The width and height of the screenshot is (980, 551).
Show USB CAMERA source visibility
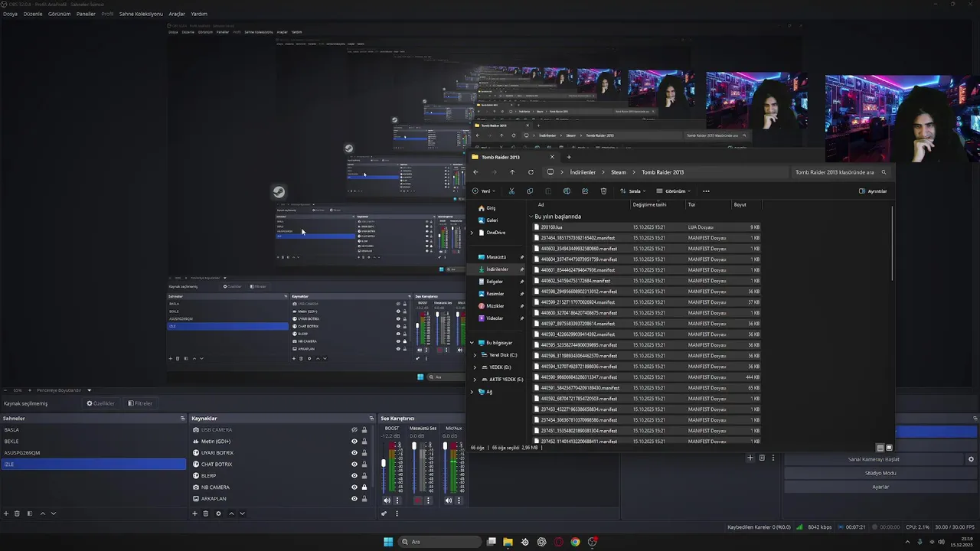click(x=354, y=430)
